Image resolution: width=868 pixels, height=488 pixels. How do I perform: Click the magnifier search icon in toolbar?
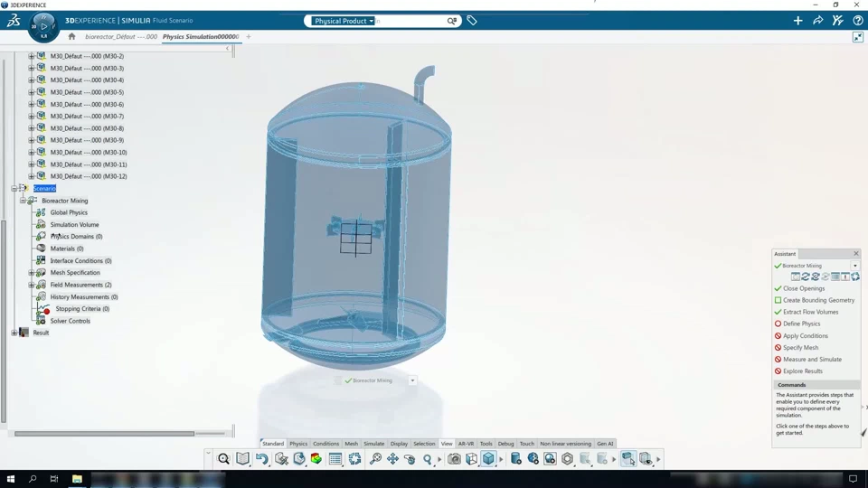coord(223,459)
